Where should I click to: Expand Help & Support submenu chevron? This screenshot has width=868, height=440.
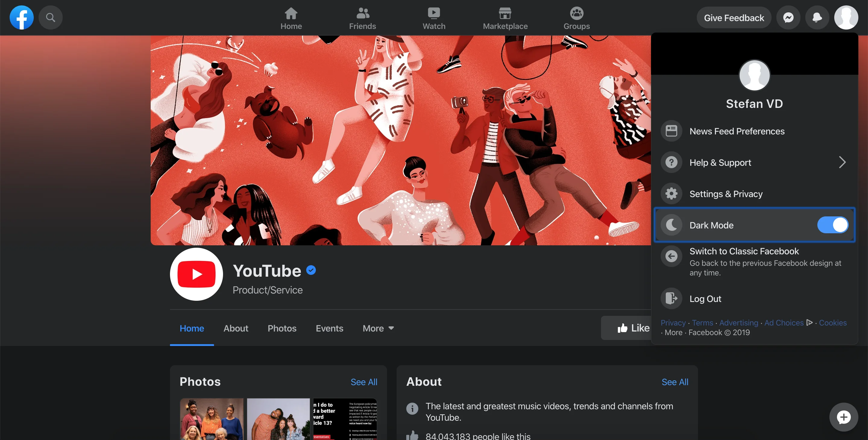(x=842, y=162)
